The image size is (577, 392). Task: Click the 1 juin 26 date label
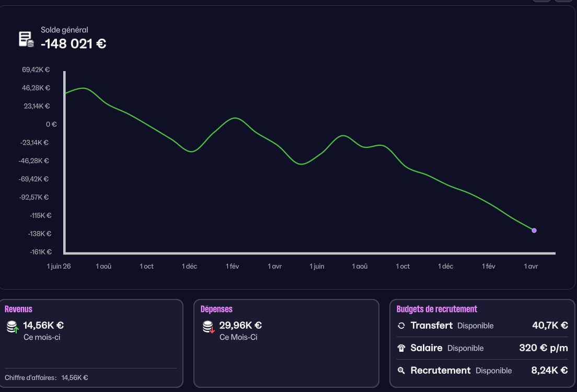(59, 266)
